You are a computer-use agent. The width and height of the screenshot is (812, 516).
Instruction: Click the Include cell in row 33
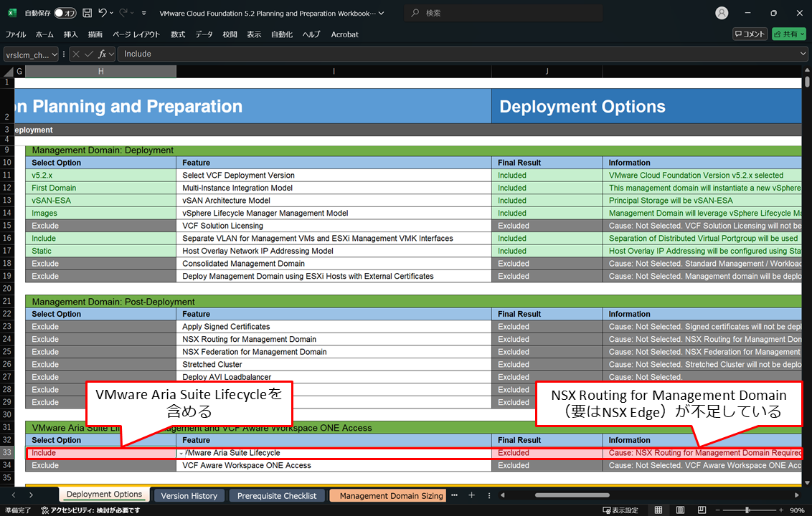tap(101, 453)
